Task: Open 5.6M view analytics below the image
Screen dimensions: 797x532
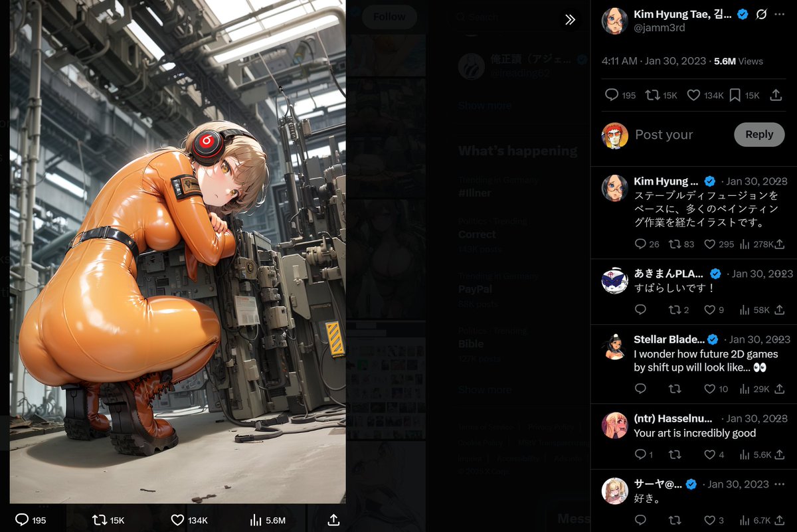Action: pos(268,520)
